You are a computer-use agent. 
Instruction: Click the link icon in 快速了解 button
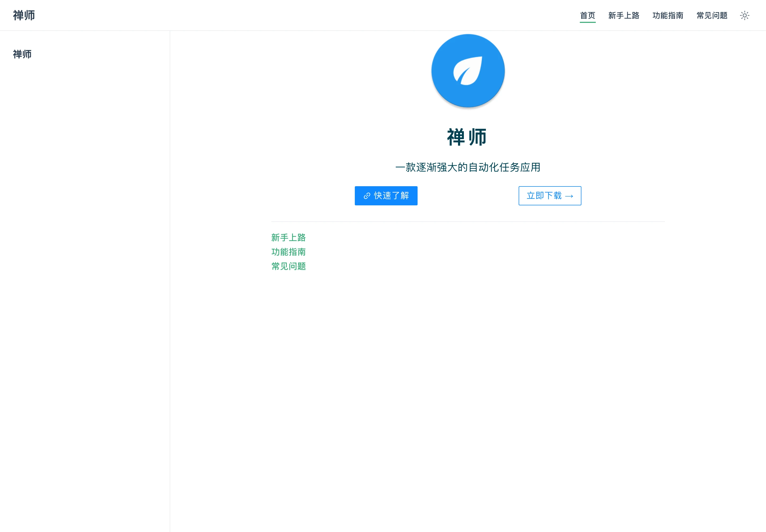pos(367,196)
